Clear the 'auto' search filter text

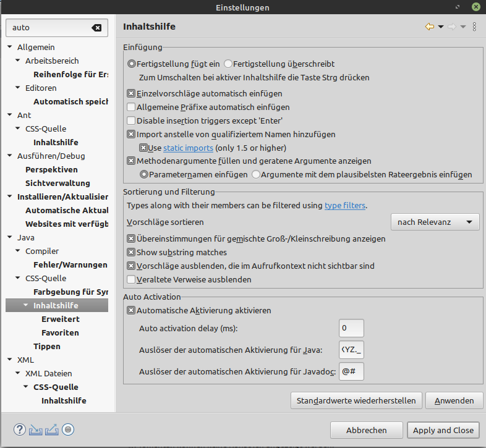click(96, 28)
